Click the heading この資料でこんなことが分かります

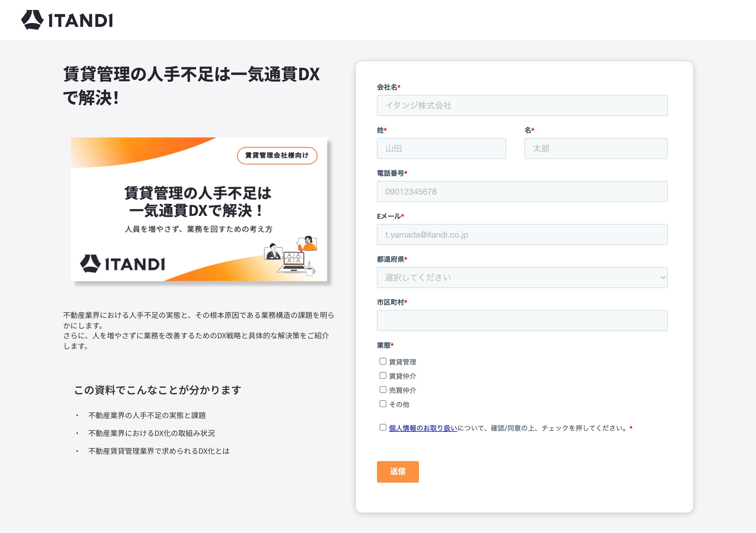158,390
